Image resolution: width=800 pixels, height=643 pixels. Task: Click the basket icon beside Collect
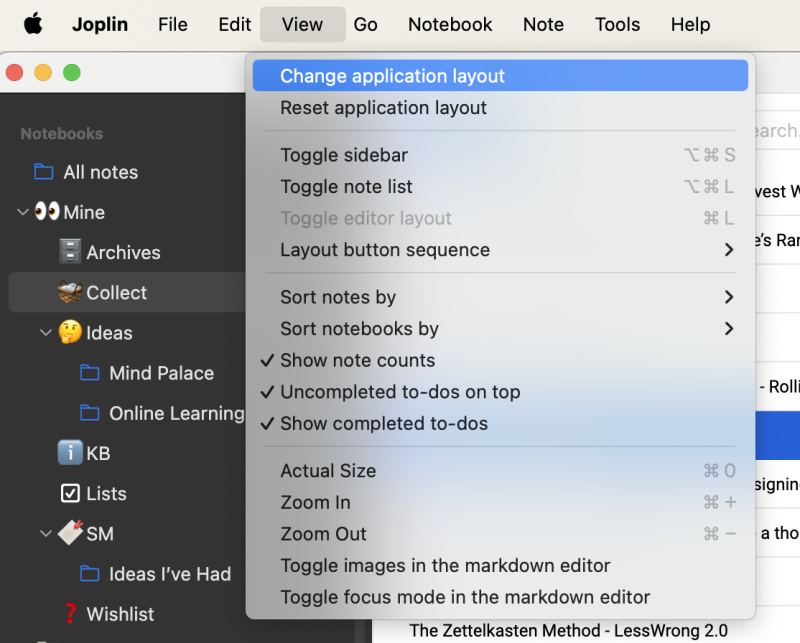point(69,292)
